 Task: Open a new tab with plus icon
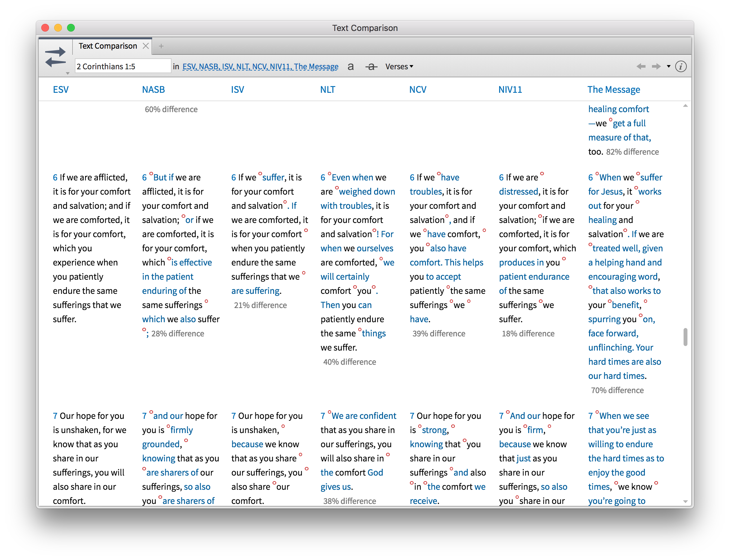(x=161, y=46)
